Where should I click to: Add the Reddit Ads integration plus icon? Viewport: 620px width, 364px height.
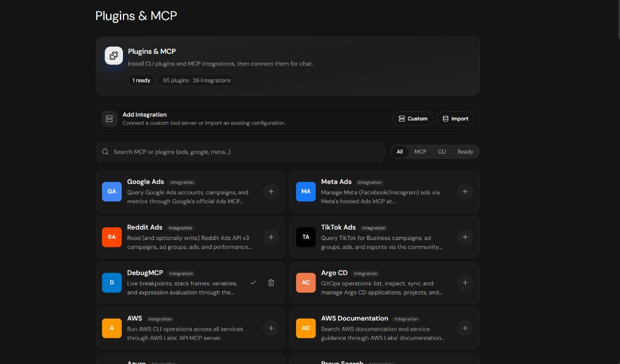[271, 237]
